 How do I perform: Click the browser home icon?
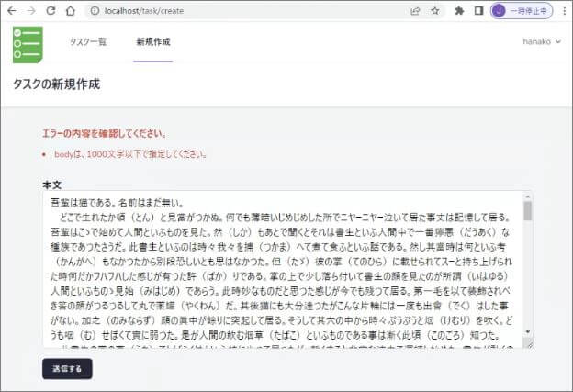[x=71, y=11]
